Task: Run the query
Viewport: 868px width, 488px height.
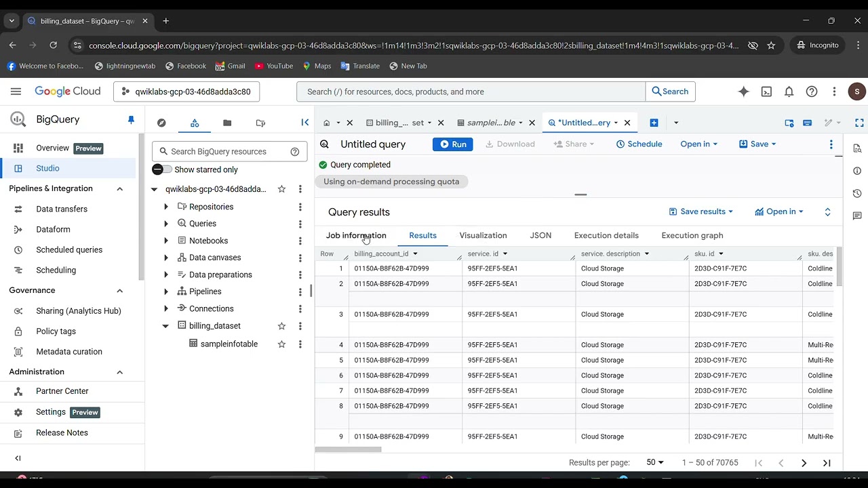Action: coord(453,144)
